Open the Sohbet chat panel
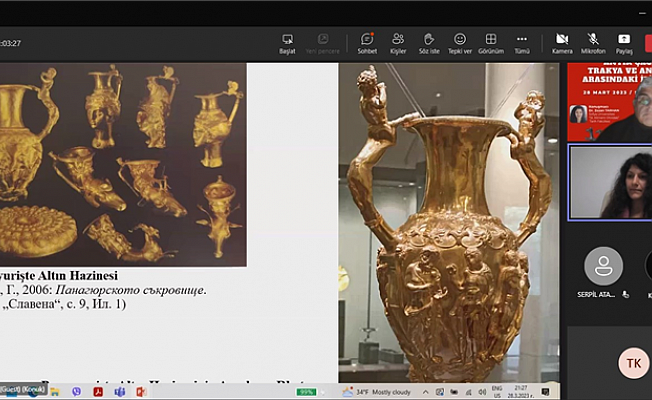 [x=367, y=43]
